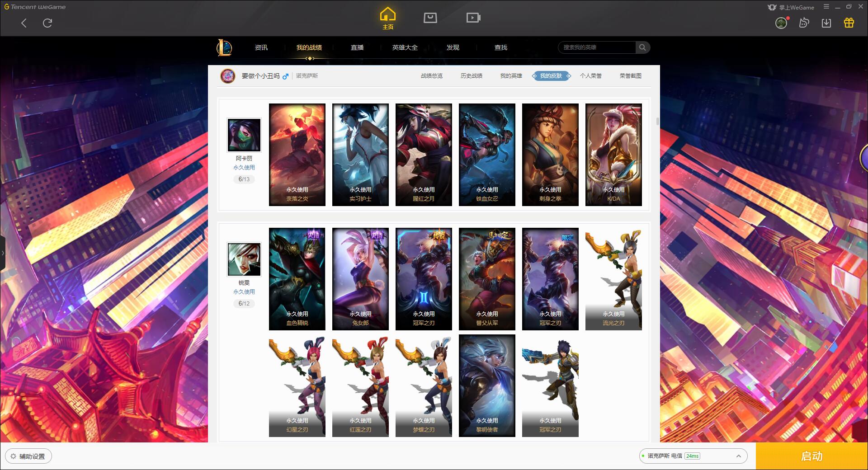Open the 主页 home icon

pos(387,19)
